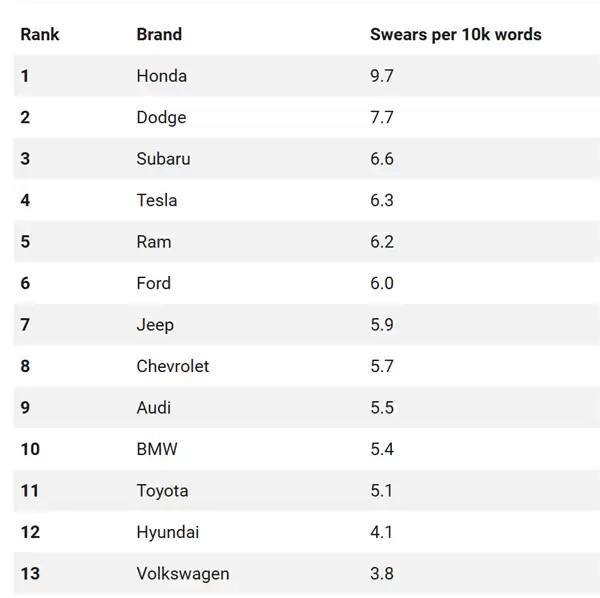The width and height of the screenshot is (600, 598).
Task: Click the Brand column header
Action: (x=159, y=34)
